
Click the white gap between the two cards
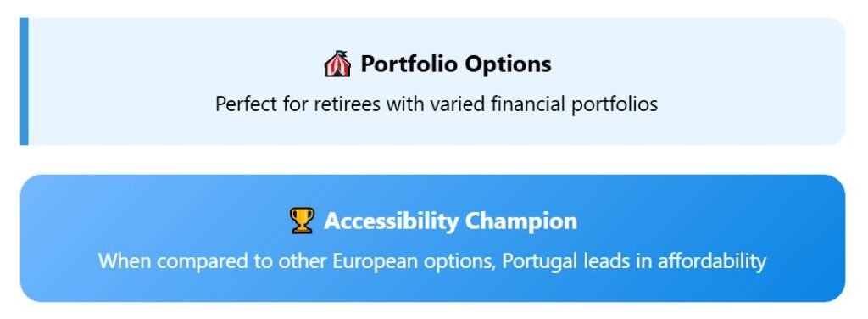[x=433, y=160]
